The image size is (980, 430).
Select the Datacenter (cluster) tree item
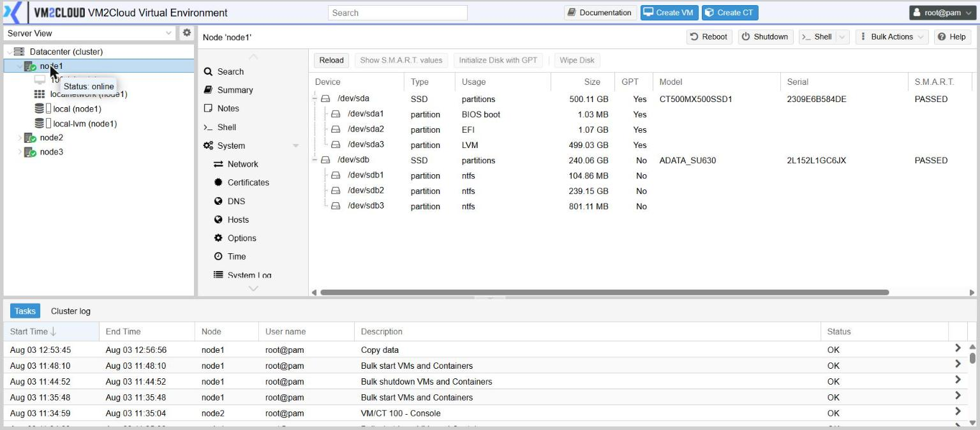pyautogui.click(x=66, y=52)
